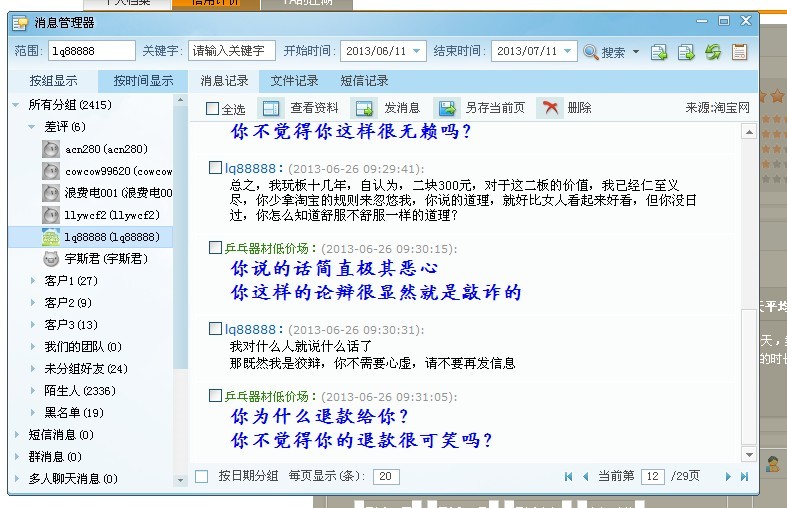This screenshot has height=508, width=787.
Task: Click the 范围 input containing lq88888
Action: [x=92, y=51]
